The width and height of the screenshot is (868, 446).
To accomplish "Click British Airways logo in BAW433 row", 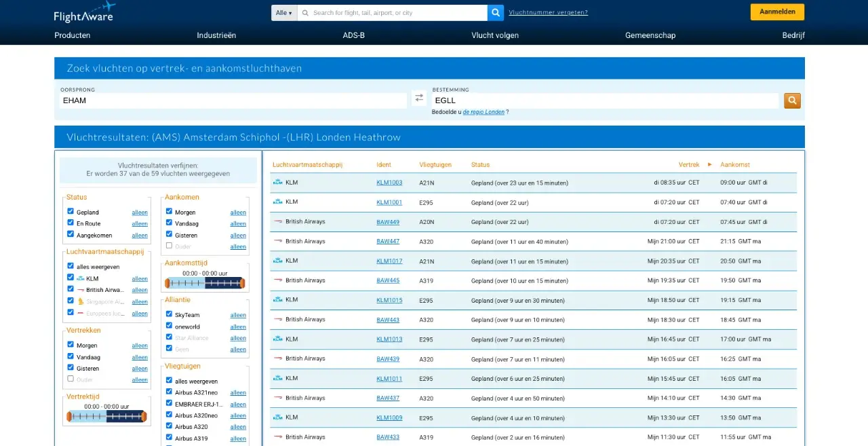I will pos(277,437).
